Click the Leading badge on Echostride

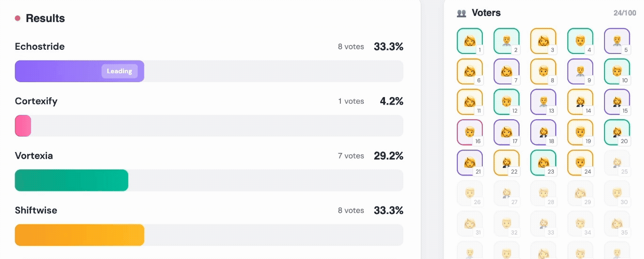pos(119,71)
